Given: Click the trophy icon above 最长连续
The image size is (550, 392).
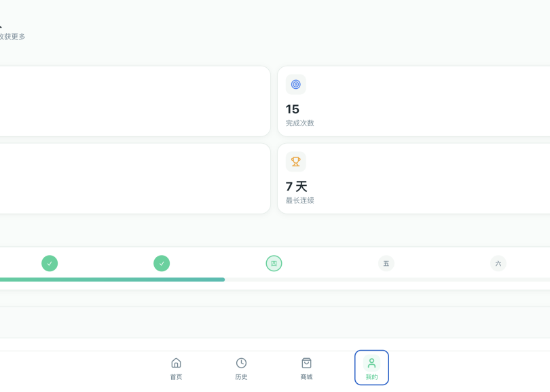Looking at the screenshot, I should tap(295, 161).
